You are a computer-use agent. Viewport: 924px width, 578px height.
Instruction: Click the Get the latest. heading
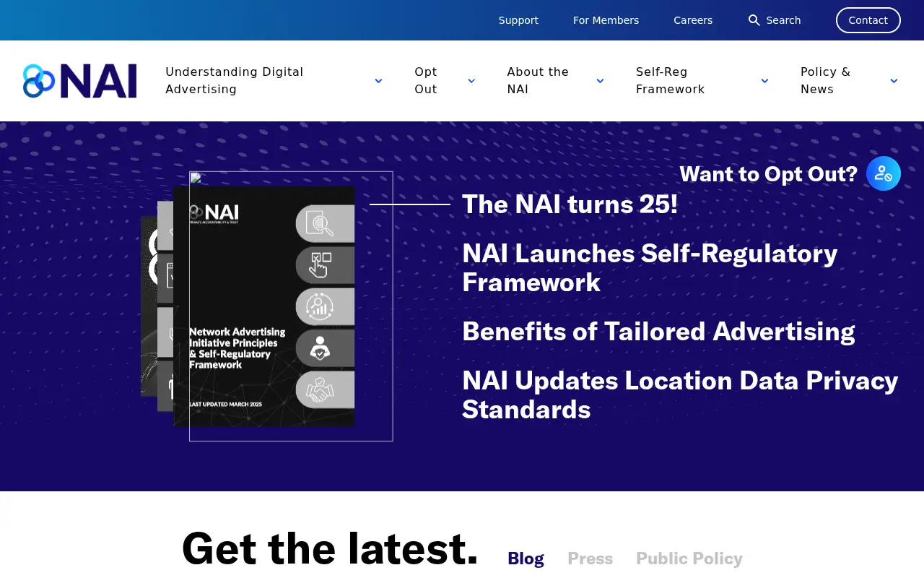point(330,548)
